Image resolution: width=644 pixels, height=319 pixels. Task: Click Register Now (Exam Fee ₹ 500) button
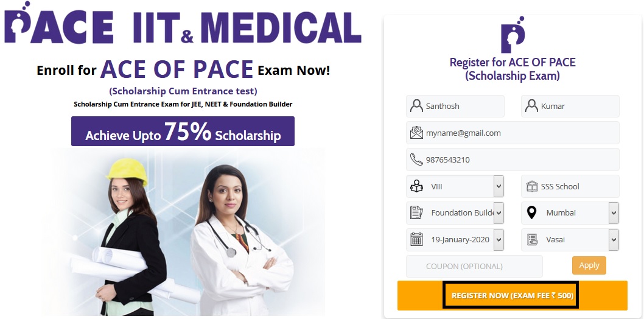[x=512, y=296]
